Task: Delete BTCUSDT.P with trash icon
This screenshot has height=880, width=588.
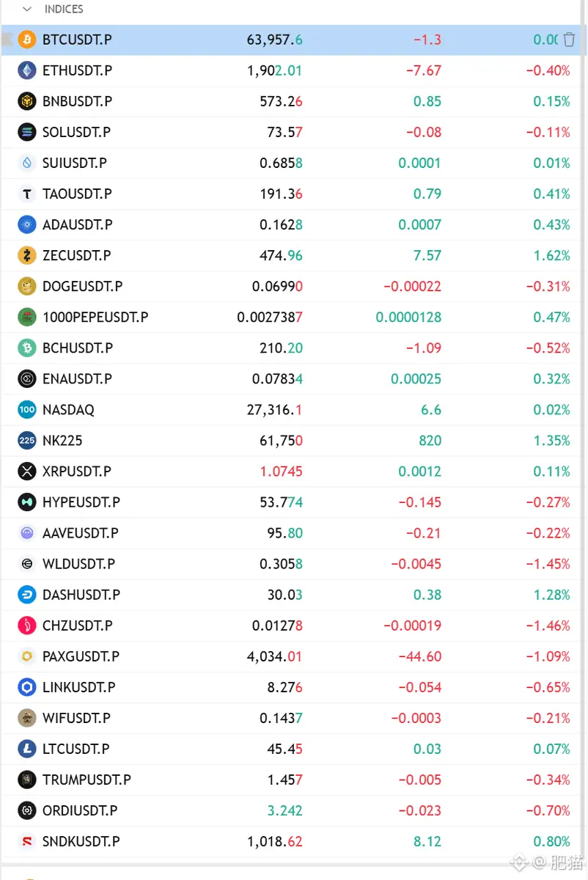Action: pos(569,40)
